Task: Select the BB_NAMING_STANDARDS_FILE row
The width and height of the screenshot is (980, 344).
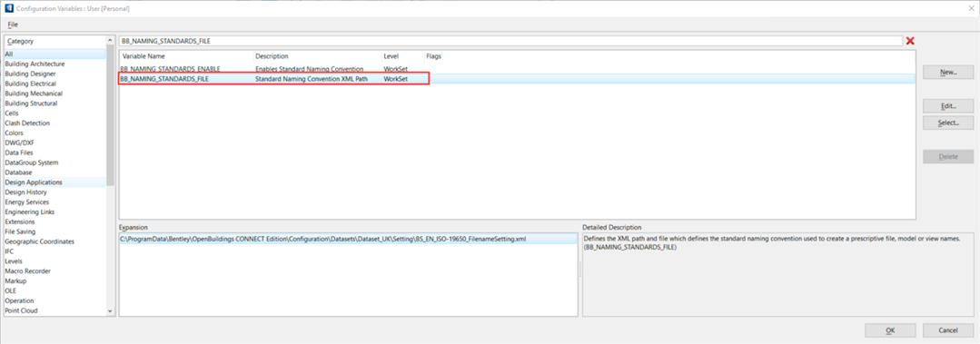Action: 518,79
